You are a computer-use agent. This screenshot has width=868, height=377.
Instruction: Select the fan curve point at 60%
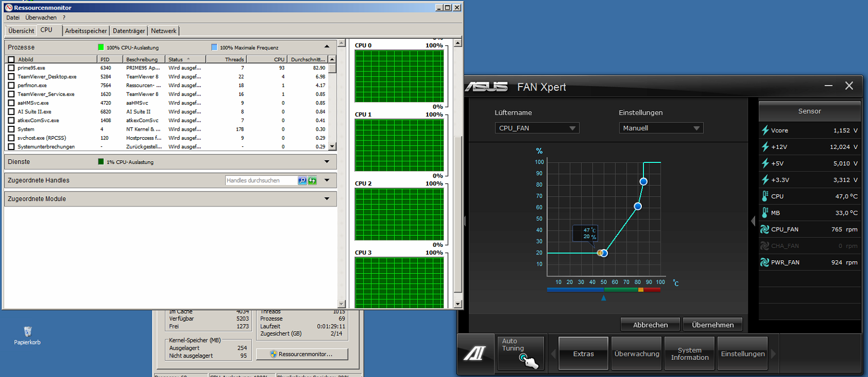pos(638,207)
